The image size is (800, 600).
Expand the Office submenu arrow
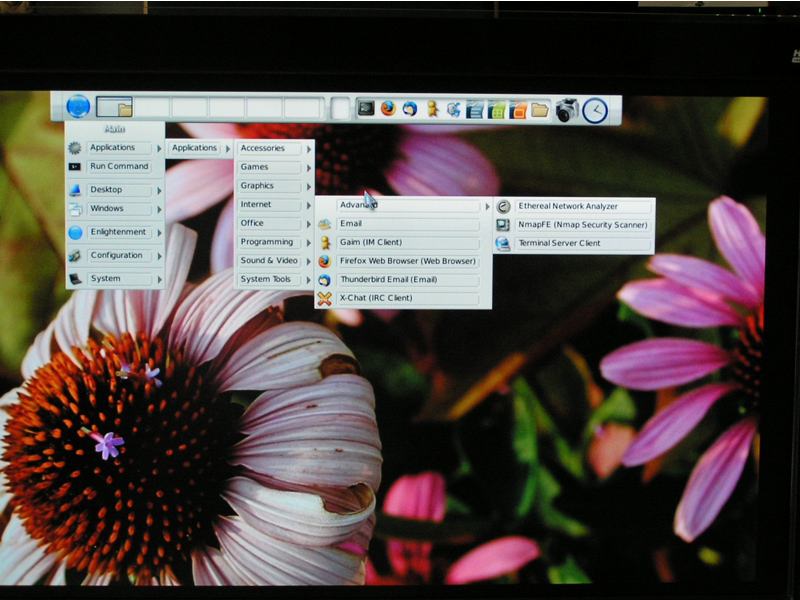pyautogui.click(x=309, y=224)
